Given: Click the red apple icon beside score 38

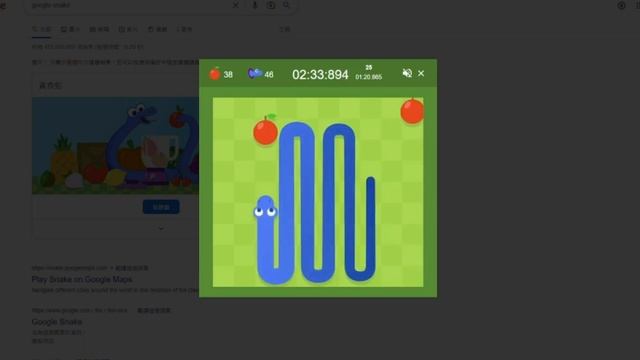Looking at the screenshot, I should click(215, 74).
